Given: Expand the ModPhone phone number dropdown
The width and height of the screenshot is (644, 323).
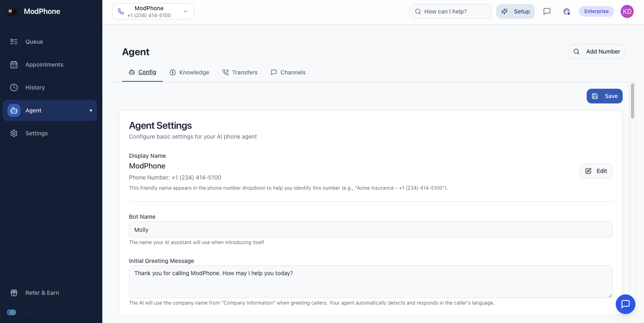Looking at the screenshot, I should (x=153, y=11).
